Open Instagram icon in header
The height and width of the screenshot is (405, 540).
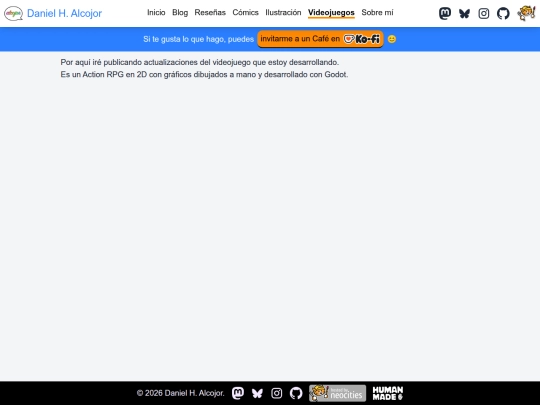(484, 13)
